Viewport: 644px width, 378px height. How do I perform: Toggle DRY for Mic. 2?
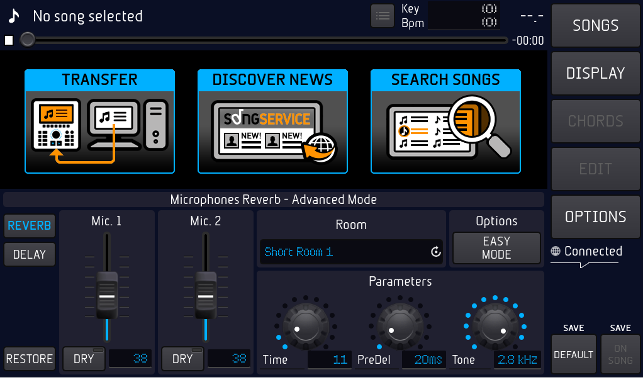pyautogui.click(x=182, y=359)
